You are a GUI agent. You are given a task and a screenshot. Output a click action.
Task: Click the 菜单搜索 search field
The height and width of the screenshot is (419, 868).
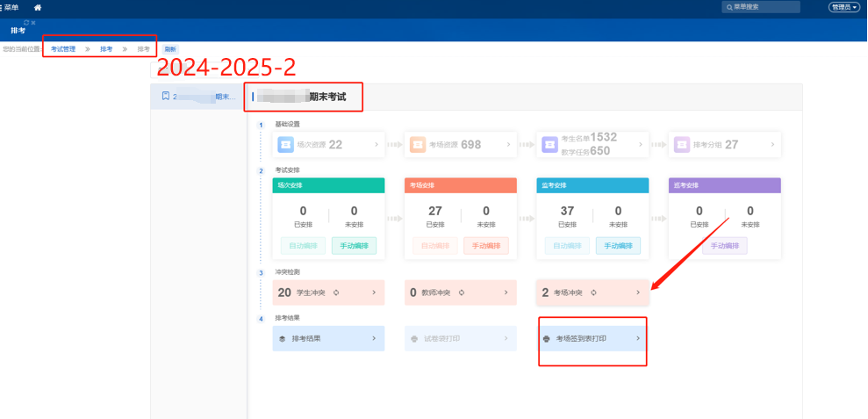[x=761, y=7]
